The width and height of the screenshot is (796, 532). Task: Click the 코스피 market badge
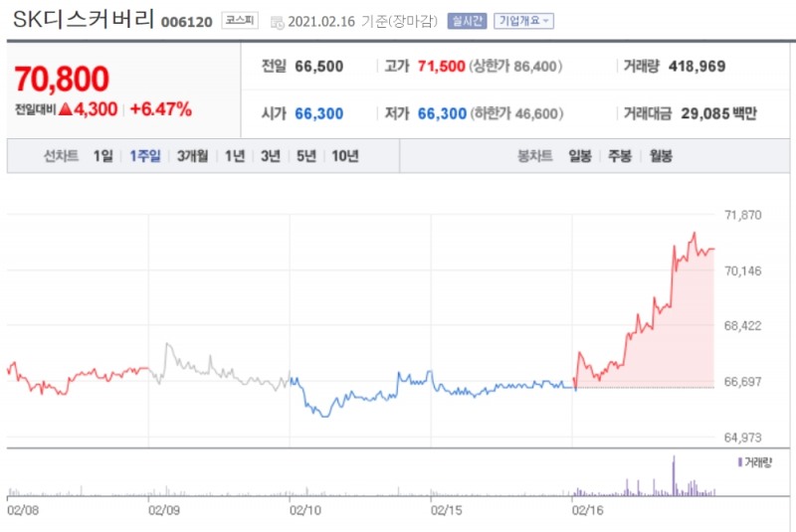click(x=239, y=21)
